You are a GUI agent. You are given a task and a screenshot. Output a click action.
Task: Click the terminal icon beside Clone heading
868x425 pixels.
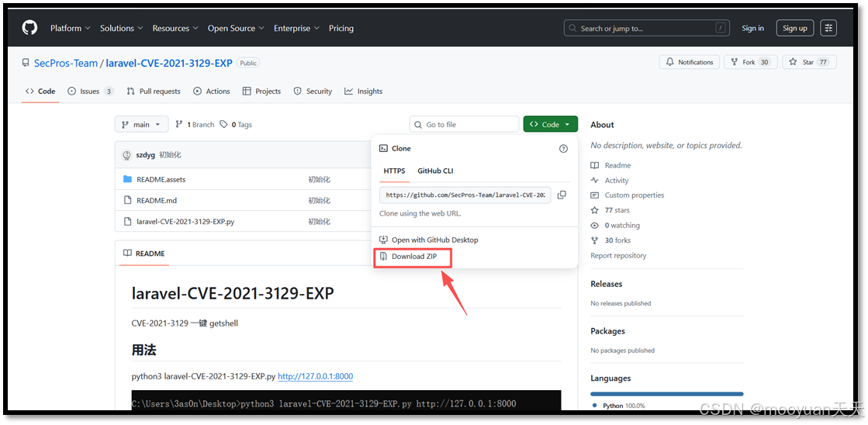(x=383, y=148)
